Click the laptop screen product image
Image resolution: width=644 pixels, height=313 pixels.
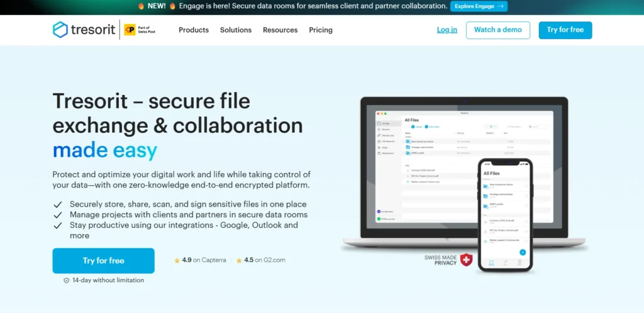point(465,168)
